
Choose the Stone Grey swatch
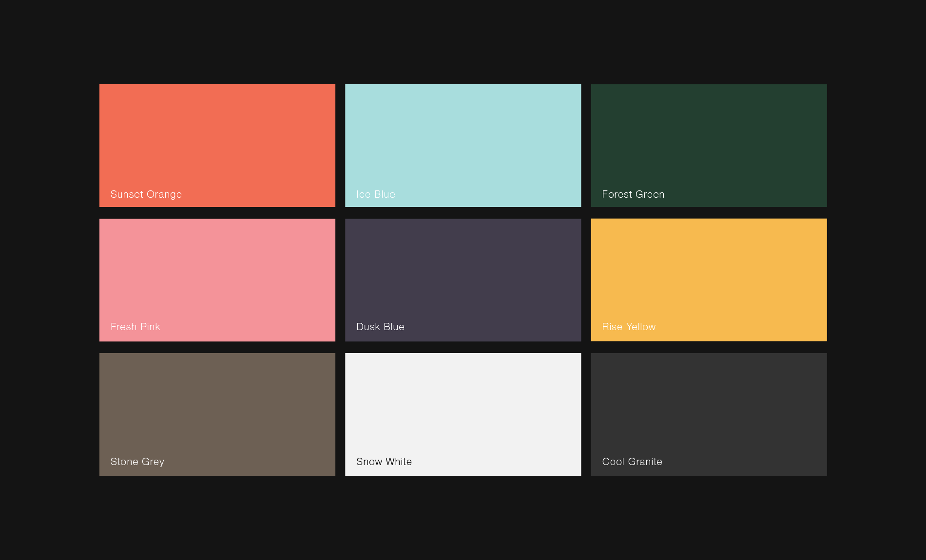coord(217,414)
